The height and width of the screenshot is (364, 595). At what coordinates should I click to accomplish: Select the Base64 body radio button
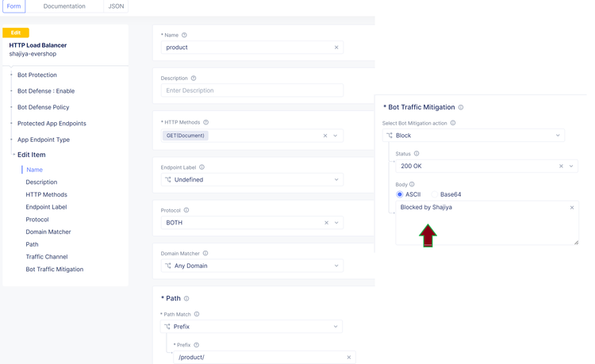(435, 194)
